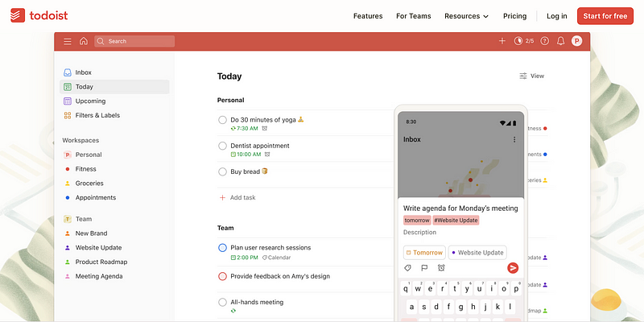
Task: Click the alarm icon on yoga task
Action: (x=265, y=129)
